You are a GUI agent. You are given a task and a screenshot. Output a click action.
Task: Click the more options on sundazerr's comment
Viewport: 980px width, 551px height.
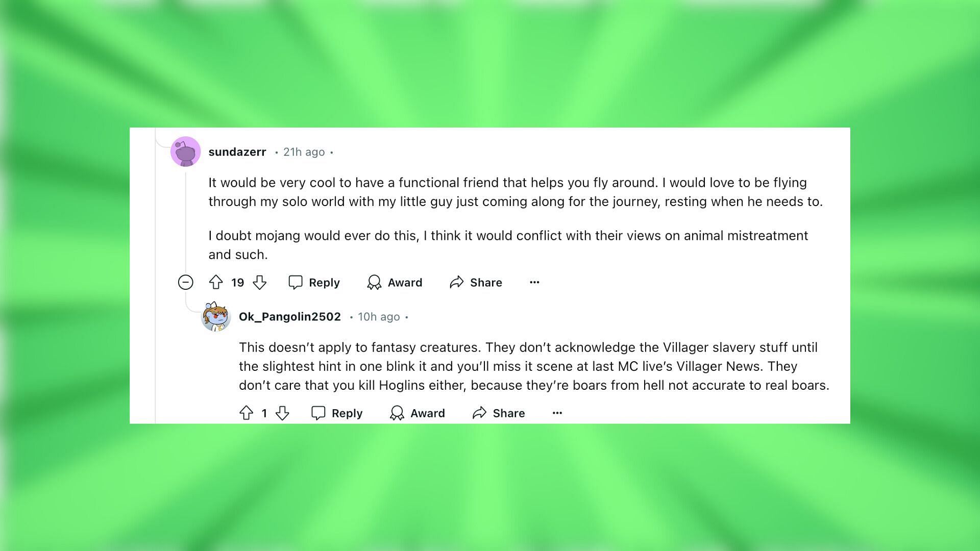[534, 281]
